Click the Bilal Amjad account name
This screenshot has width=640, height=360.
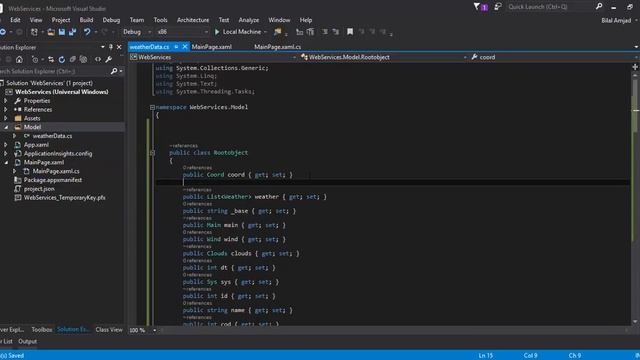coord(616,20)
